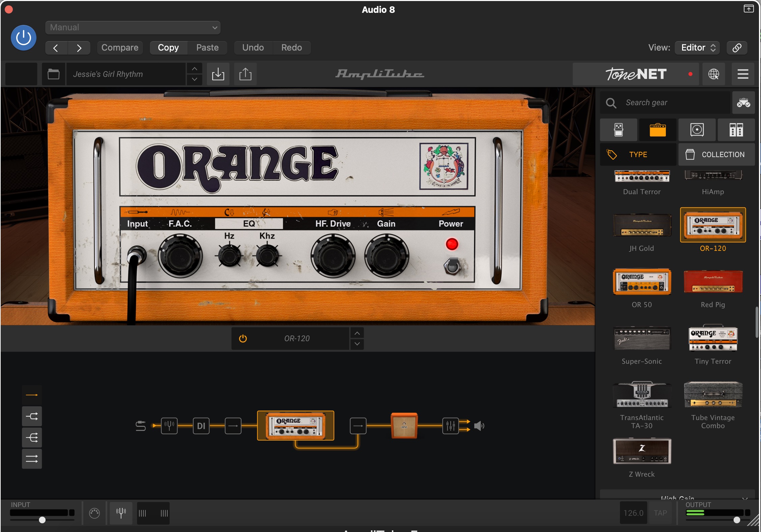This screenshot has height=532, width=761.
Task: Click the tuner block in signal chain
Action: [169, 426]
